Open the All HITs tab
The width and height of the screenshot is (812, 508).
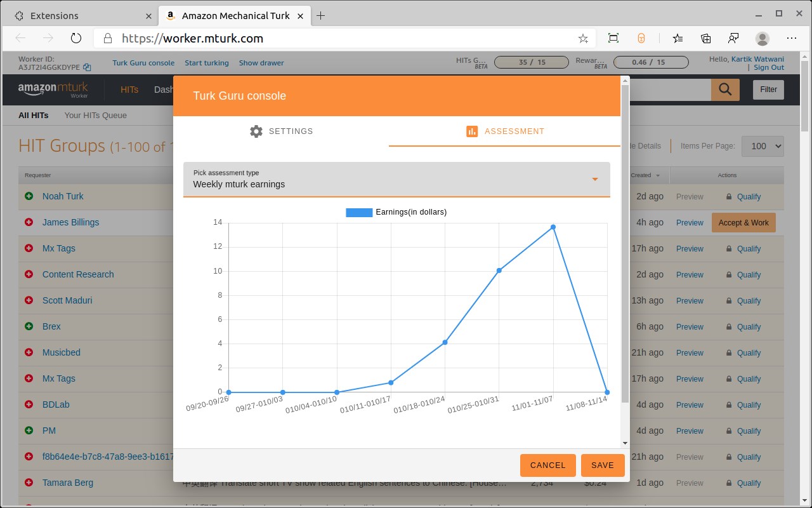(34, 116)
